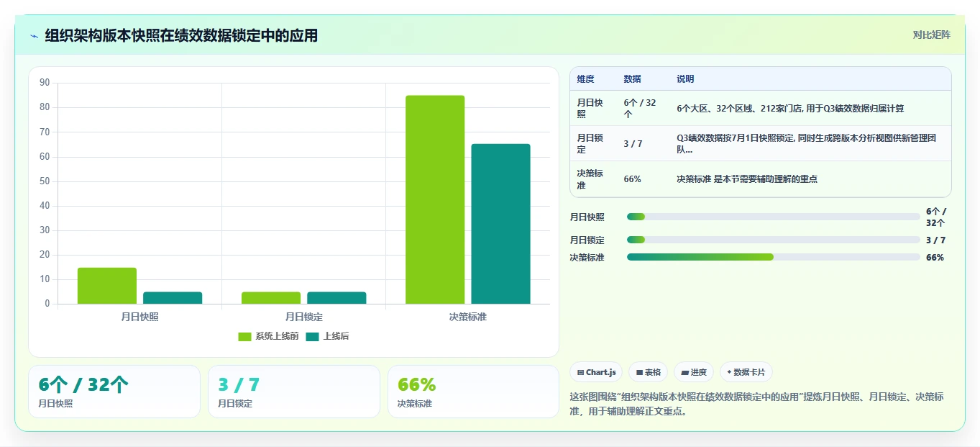Click the 月日锁定 progress bar

(774, 240)
